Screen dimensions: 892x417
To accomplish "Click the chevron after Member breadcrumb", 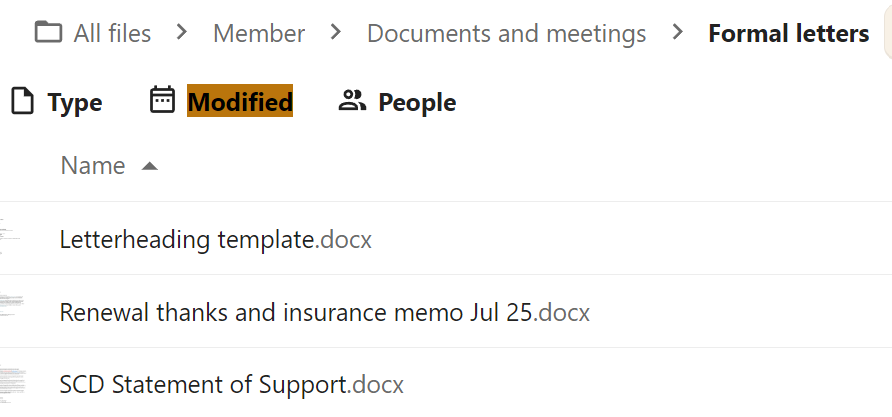I will [336, 32].
